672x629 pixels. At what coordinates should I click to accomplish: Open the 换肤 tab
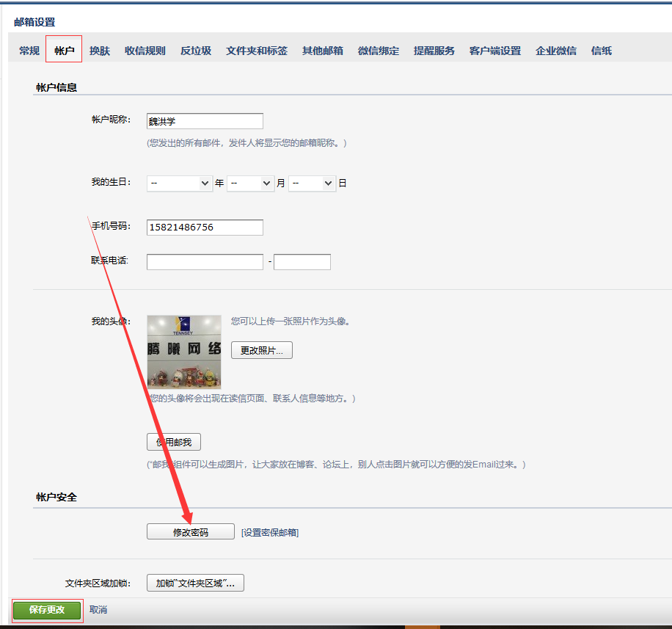tap(98, 51)
